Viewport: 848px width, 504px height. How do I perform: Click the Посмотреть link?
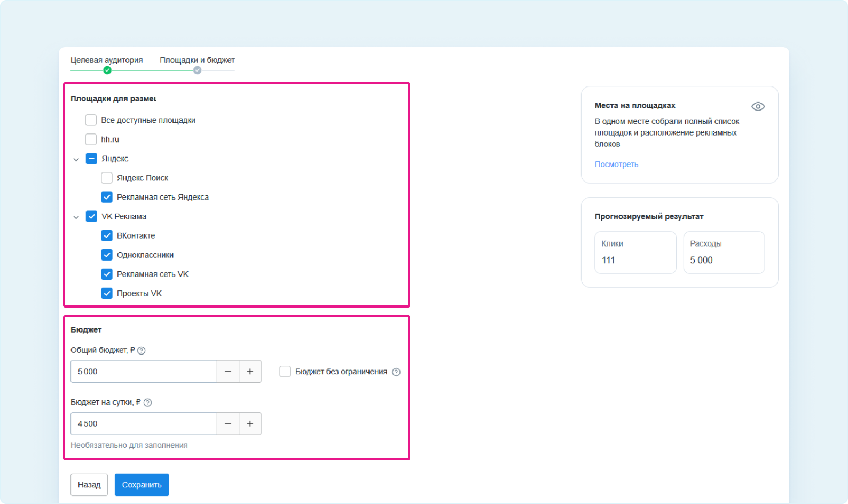[616, 164]
